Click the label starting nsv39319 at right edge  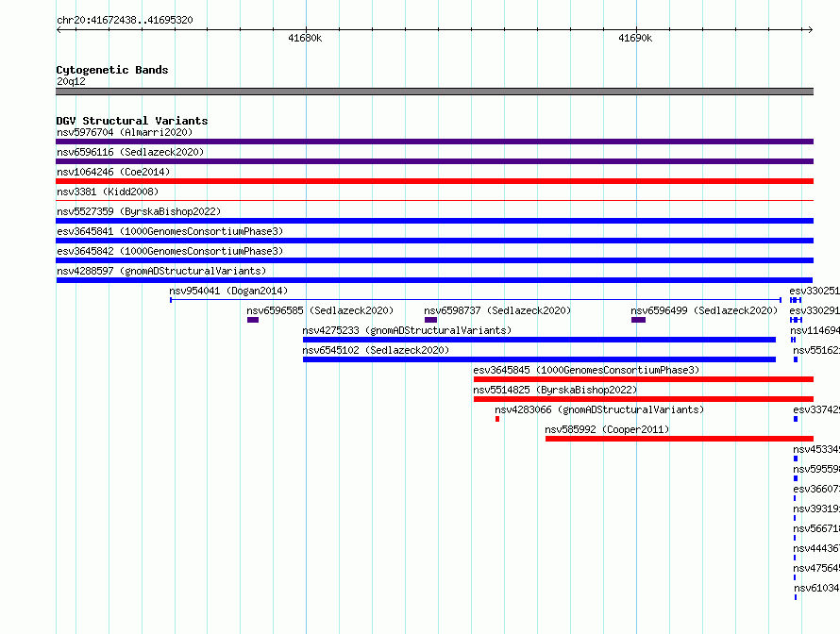pos(816,509)
